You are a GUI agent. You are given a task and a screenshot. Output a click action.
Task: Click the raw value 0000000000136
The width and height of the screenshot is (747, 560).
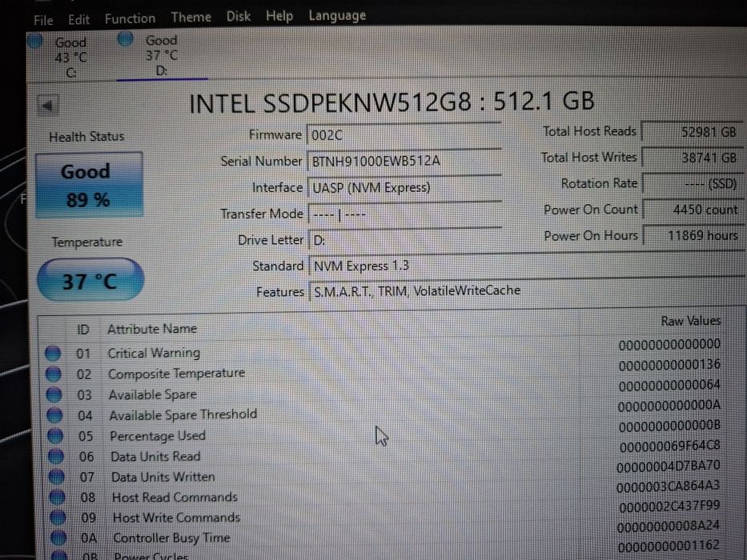669,365
